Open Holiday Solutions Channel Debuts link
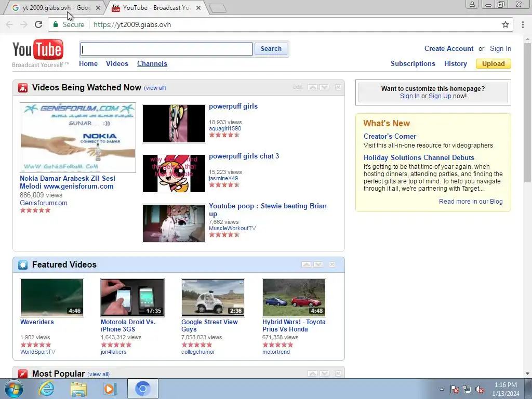This screenshot has height=399, width=532. point(419,158)
